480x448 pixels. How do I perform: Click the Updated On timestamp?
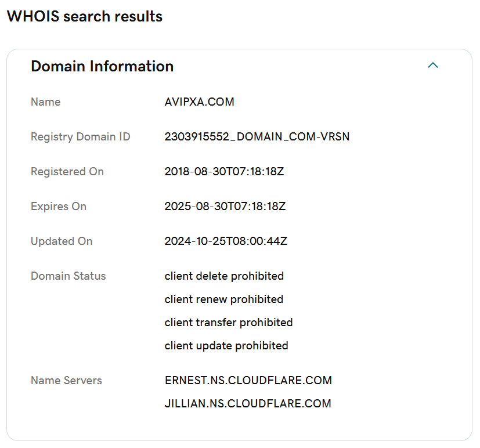(x=226, y=241)
